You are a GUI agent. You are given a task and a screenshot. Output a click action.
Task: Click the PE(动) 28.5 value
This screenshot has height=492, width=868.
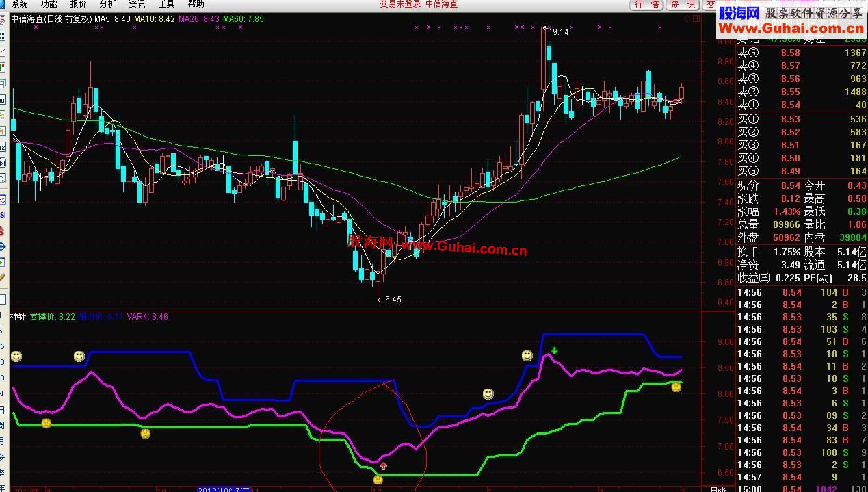pyautogui.click(x=857, y=278)
